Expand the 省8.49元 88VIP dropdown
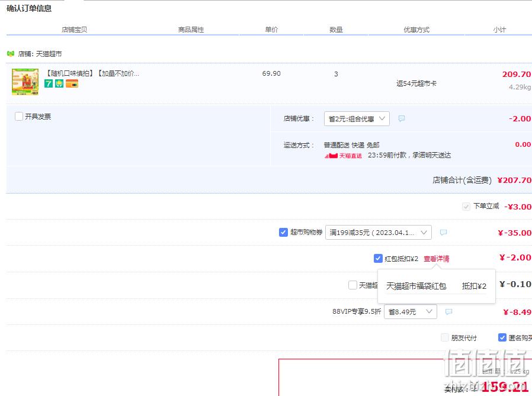This screenshot has width=532, height=396. point(410,311)
